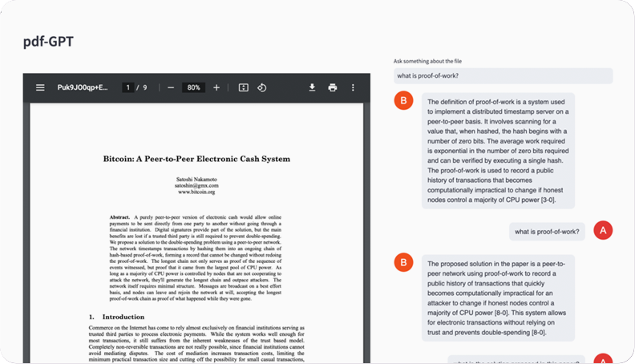Print the PDF document
This screenshot has width=635, height=364.
[x=332, y=87]
